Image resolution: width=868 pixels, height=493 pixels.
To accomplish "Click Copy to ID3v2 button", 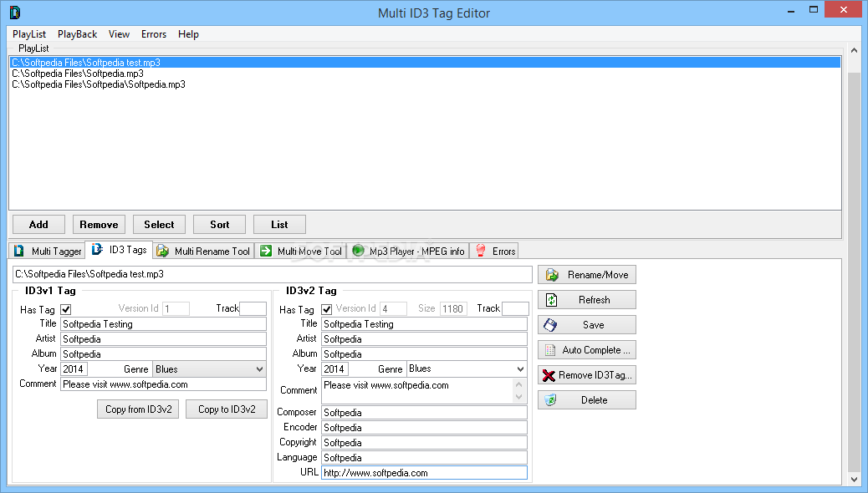I will (x=227, y=409).
